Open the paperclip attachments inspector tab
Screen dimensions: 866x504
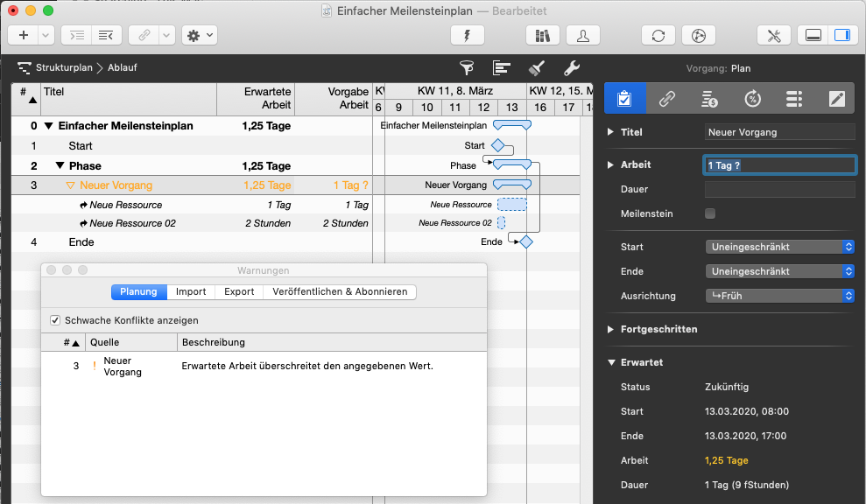[667, 99]
